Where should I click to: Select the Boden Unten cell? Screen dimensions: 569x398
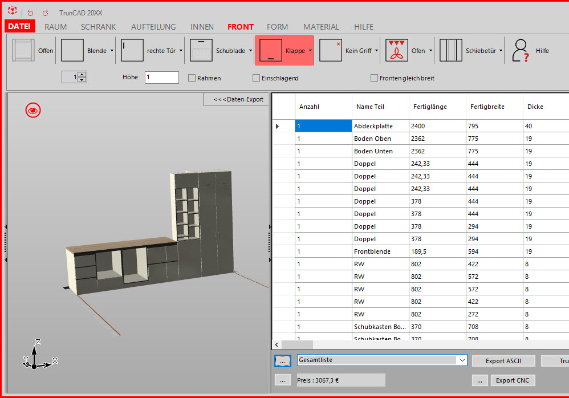[380, 151]
